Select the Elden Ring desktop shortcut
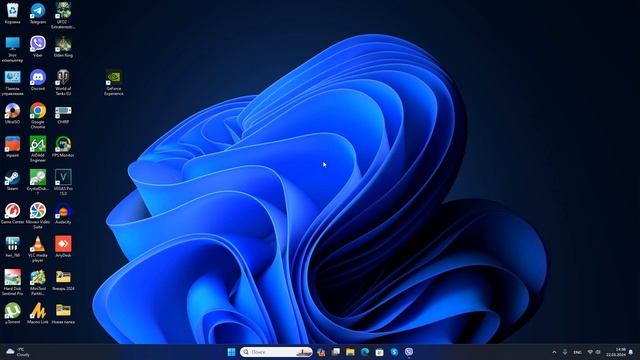This screenshot has height=360, width=640. 63,47
